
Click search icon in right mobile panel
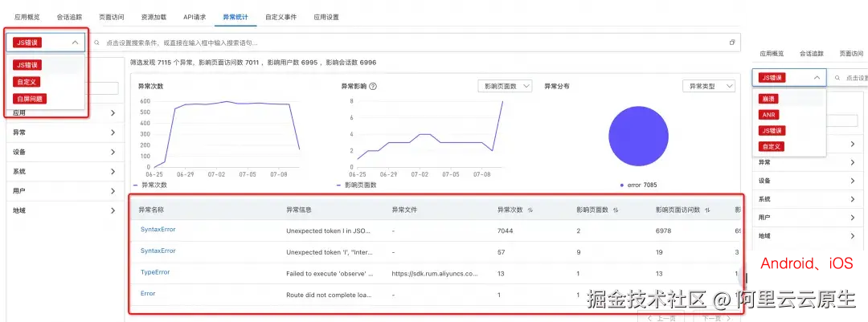(x=838, y=78)
